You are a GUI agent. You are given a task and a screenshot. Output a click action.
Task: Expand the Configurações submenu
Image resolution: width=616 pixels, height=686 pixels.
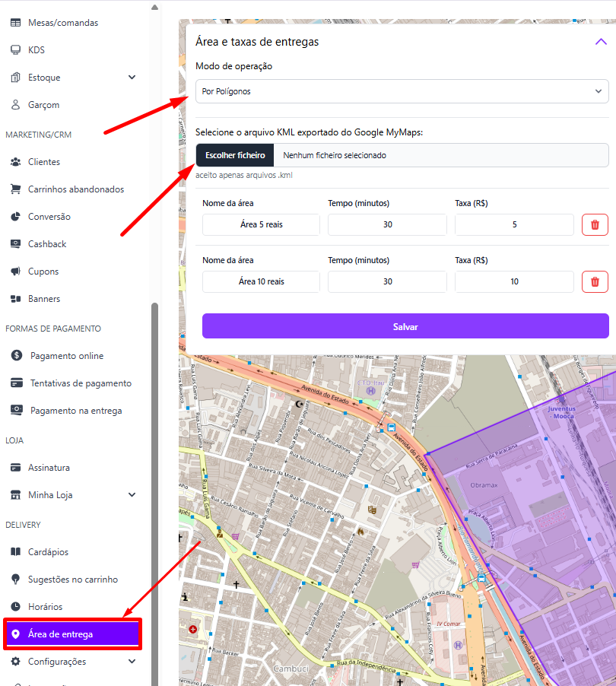point(132,662)
